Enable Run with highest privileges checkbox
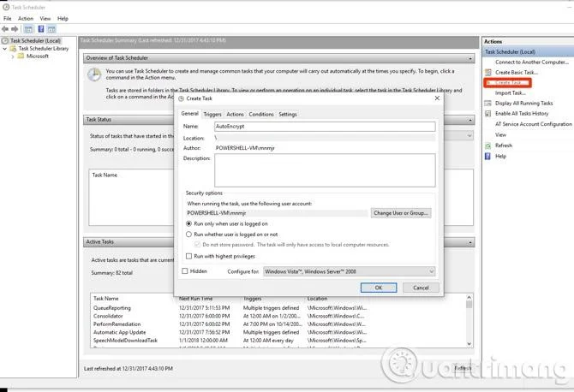 188,256
